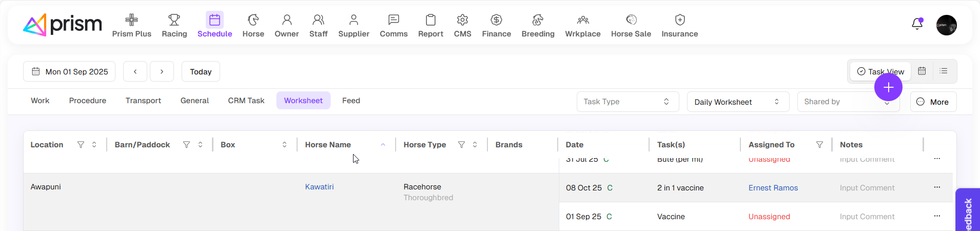Open the Kawatiri horse link
The height and width of the screenshot is (231, 980).
319,187
